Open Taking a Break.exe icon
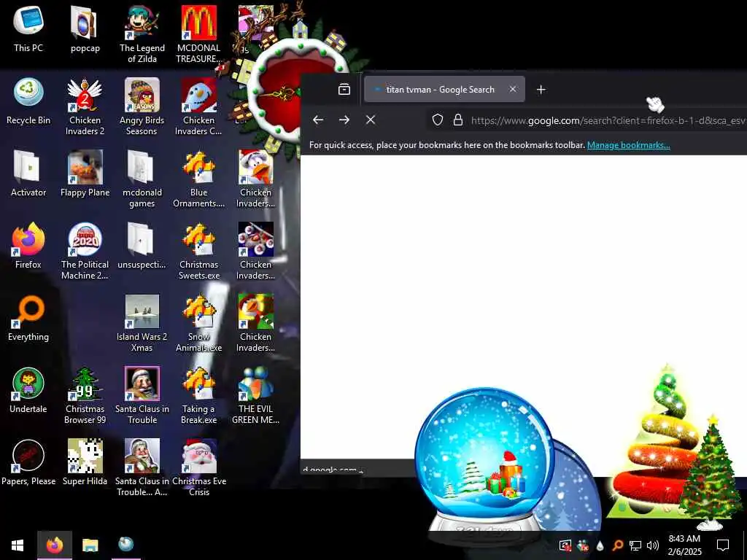747x560 pixels. [x=198, y=396]
